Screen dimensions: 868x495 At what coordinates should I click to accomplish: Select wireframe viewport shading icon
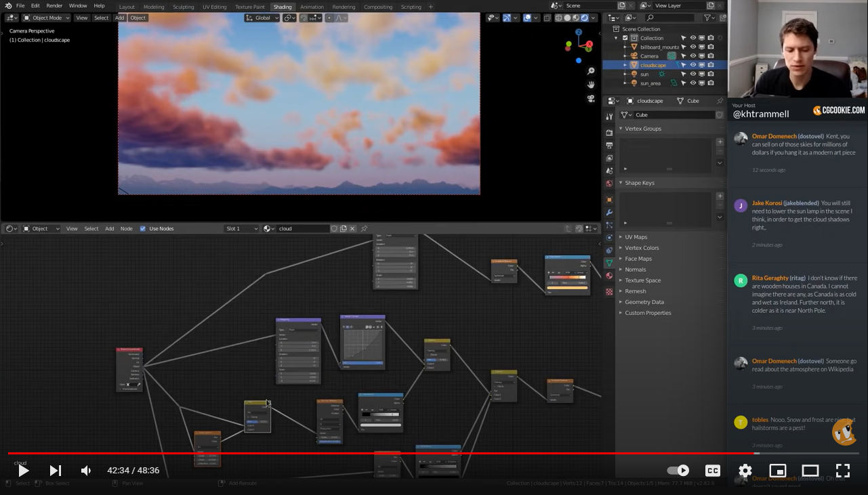tap(559, 18)
